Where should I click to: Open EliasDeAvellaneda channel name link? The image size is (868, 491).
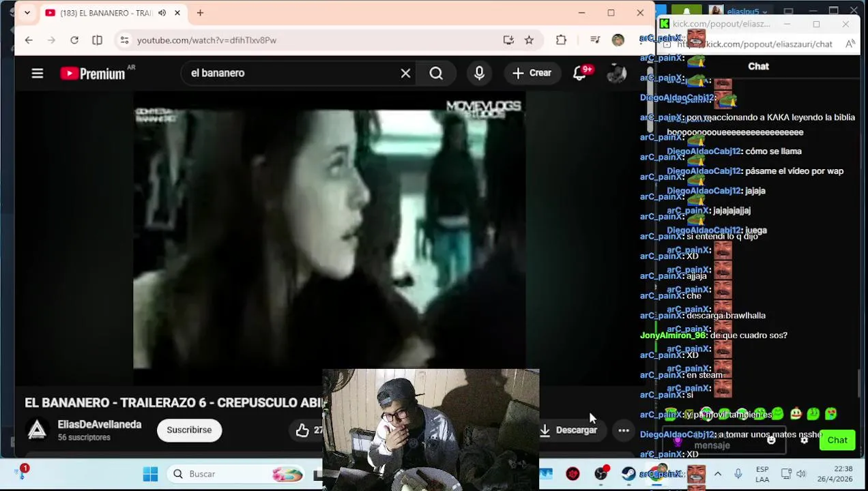[100, 424]
